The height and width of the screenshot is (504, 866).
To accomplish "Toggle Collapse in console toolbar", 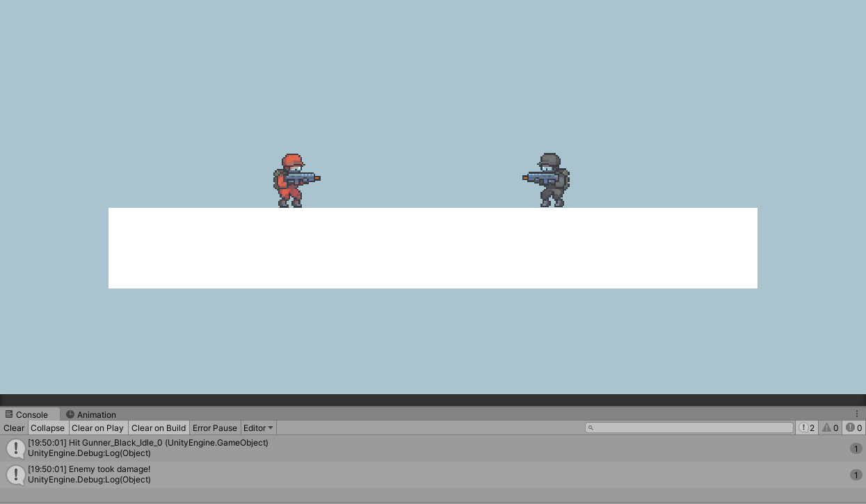I will pos(47,428).
